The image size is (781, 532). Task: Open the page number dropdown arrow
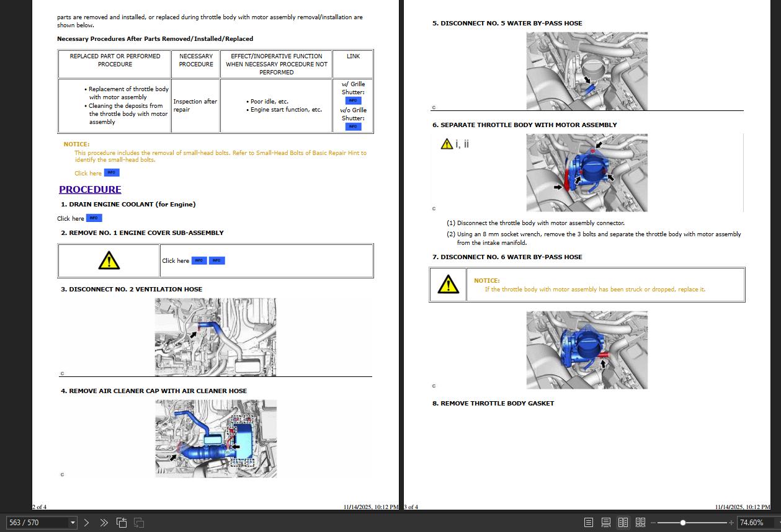coord(73,523)
